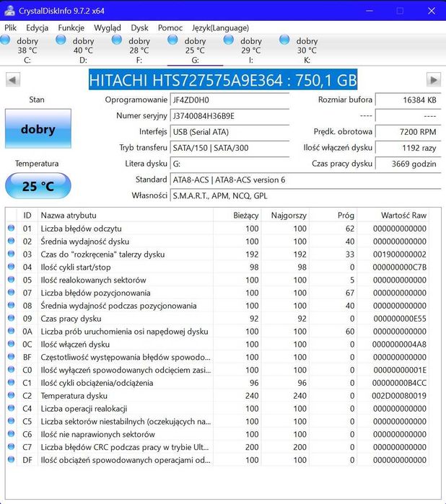The image size is (446, 504).
Task: Click status orb for attribute 04 row
Action: (12, 267)
